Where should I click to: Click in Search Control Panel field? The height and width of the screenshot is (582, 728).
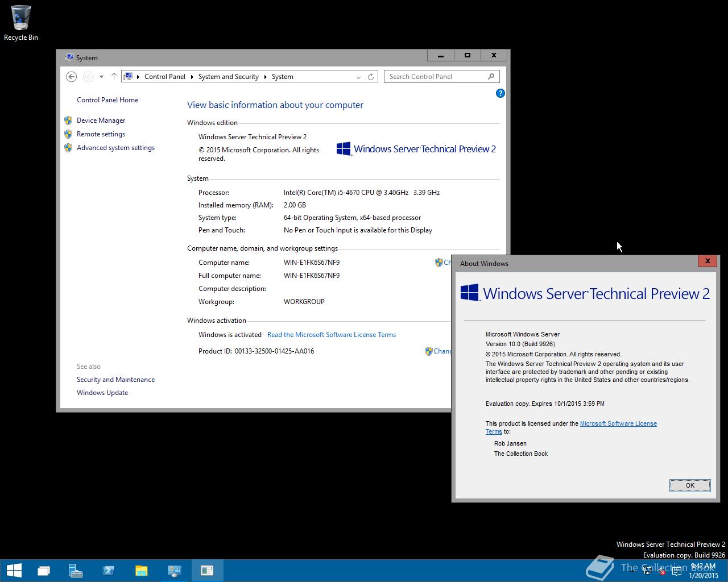tap(442, 76)
